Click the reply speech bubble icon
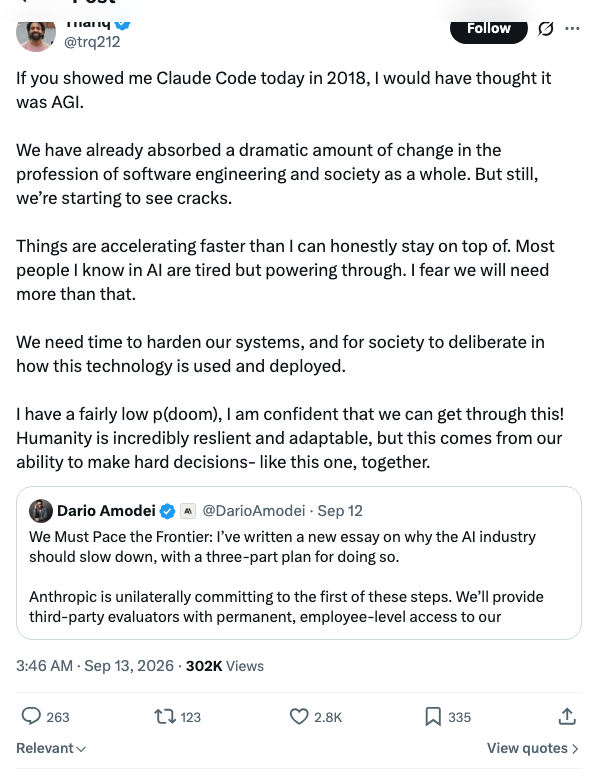The height and width of the screenshot is (769, 598). click(x=31, y=717)
